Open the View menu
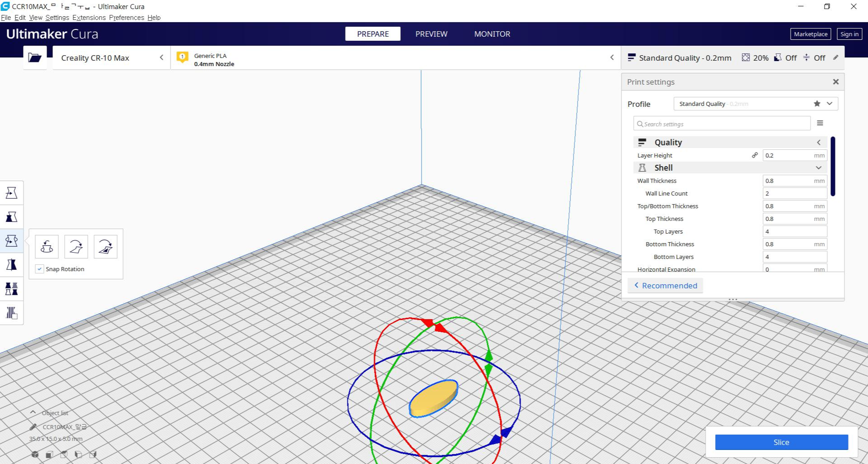Image resolution: width=868 pixels, height=464 pixels. coord(36,18)
